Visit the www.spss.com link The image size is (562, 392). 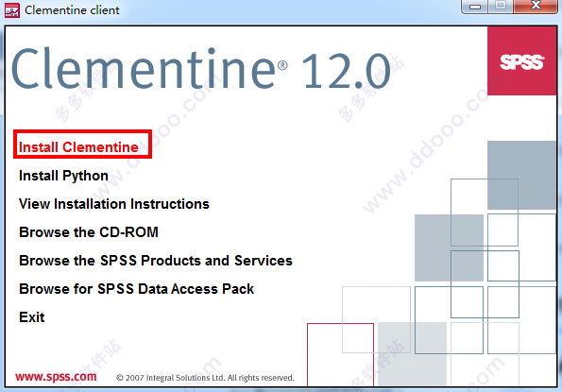56,377
